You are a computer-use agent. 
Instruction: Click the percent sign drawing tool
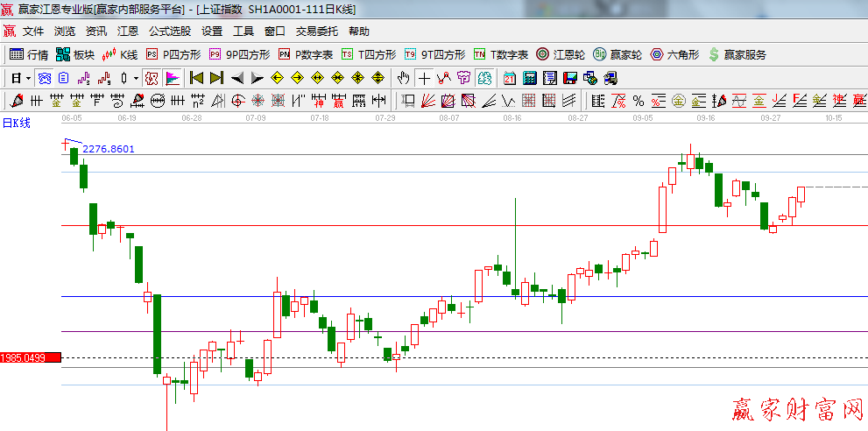point(638,100)
